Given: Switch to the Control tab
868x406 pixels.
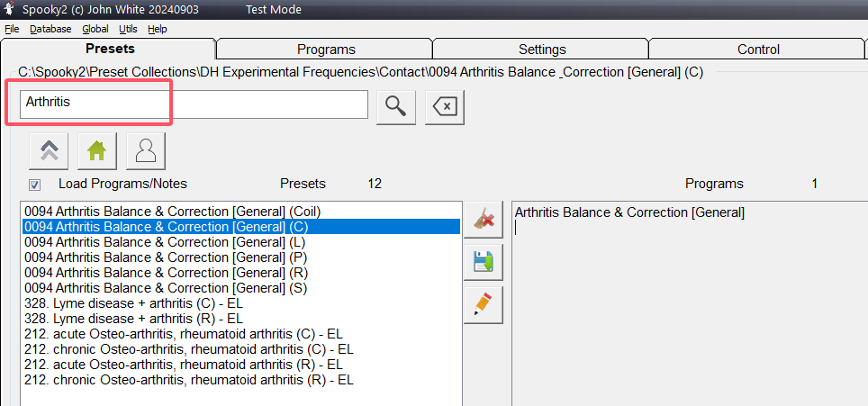Looking at the screenshot, I should pyautogui.click(x=758, y=50).
